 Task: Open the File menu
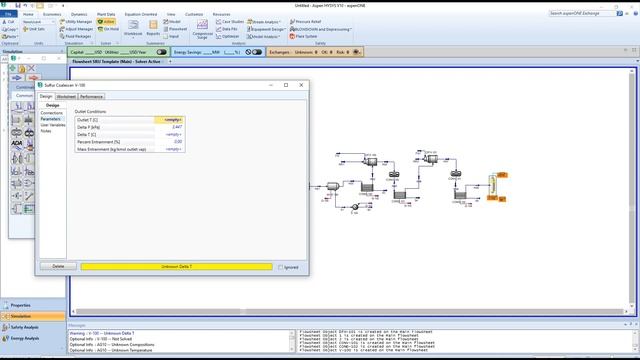(x=8, y=14)
